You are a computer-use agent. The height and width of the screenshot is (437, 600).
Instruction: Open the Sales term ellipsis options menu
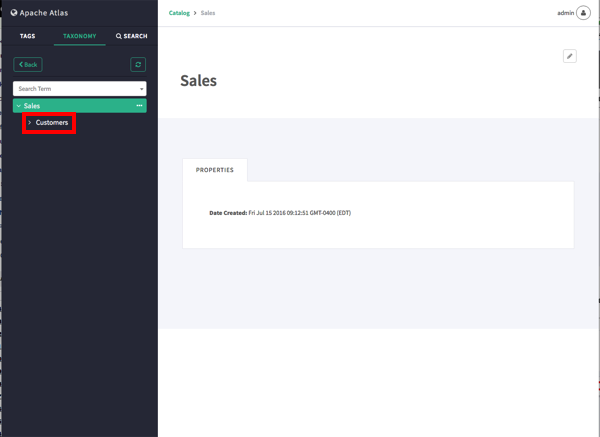click(x=140, y=106)
